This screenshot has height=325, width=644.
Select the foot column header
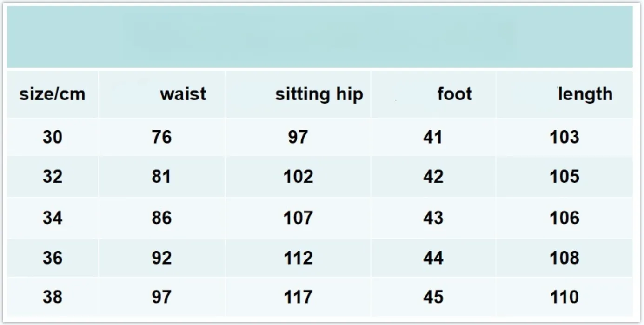(454, 94)
